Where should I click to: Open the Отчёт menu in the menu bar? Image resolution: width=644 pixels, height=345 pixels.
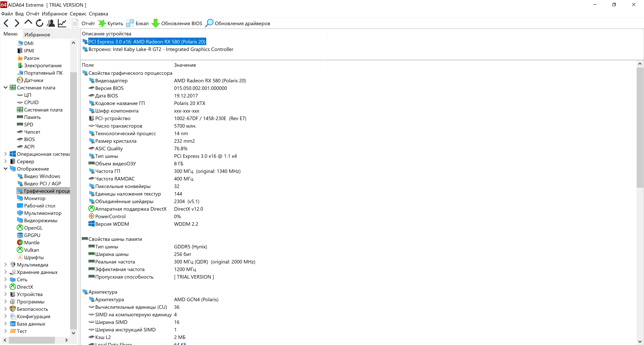click(33, 14)
